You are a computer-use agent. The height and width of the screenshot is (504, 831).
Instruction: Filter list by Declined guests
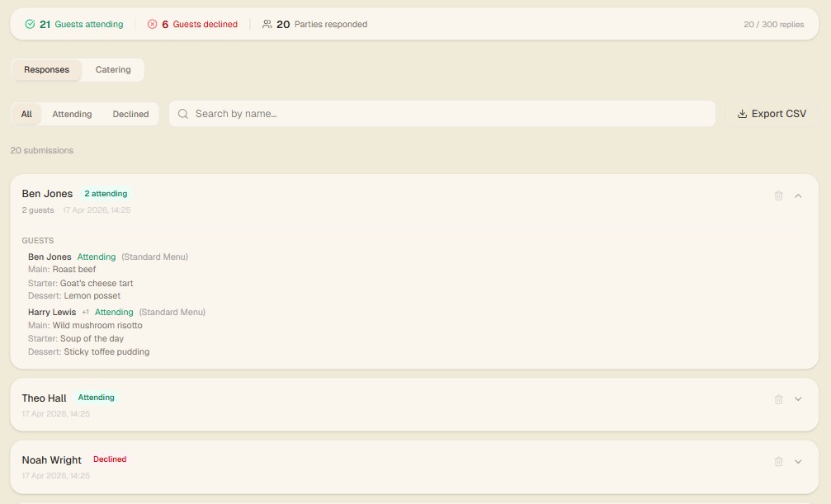[130, 114]
